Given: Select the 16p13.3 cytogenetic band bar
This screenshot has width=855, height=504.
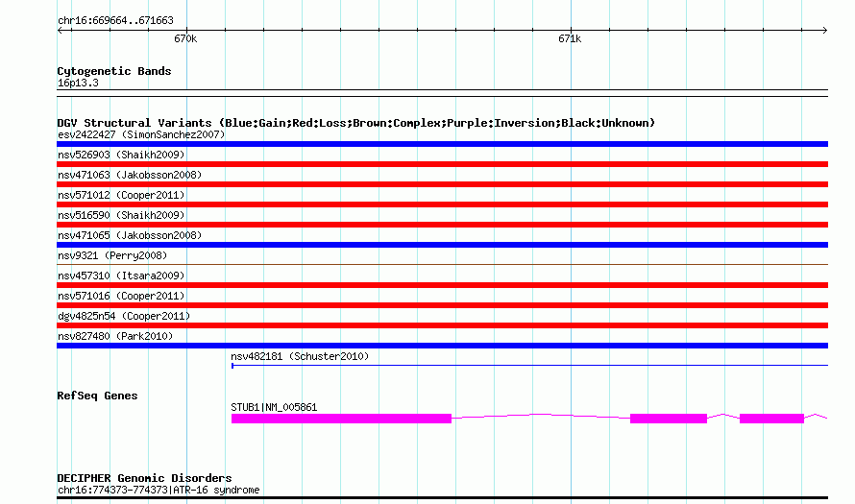Looking at the screenshot, I should tap(442, 93).
